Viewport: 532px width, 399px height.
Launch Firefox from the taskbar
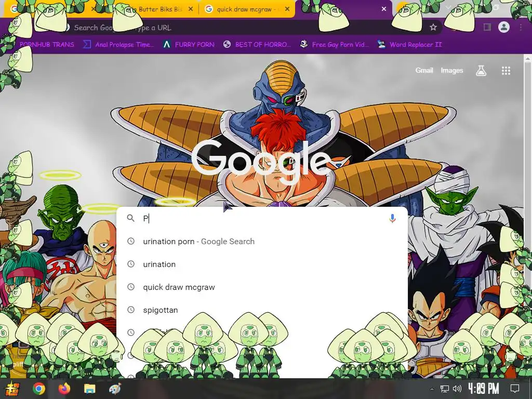pos(64,389)
